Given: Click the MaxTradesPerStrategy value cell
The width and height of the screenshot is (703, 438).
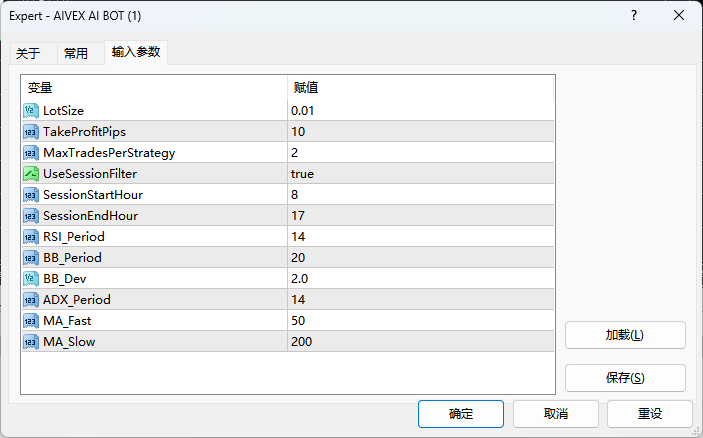Looking at the screenshot, I should click(x=420, y=152).
